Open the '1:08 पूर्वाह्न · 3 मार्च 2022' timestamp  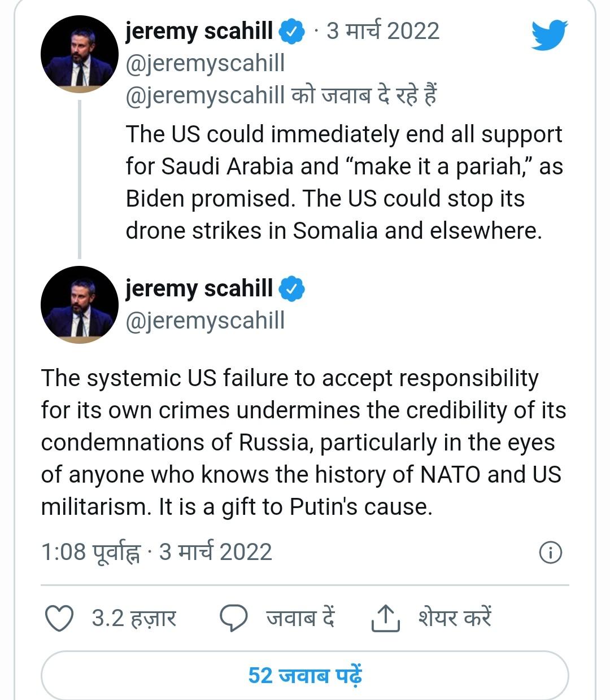point(156,552)
